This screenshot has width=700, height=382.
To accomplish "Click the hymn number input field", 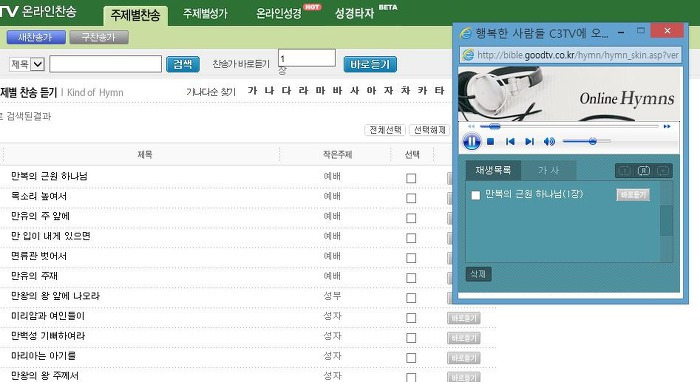I will 307,58.
